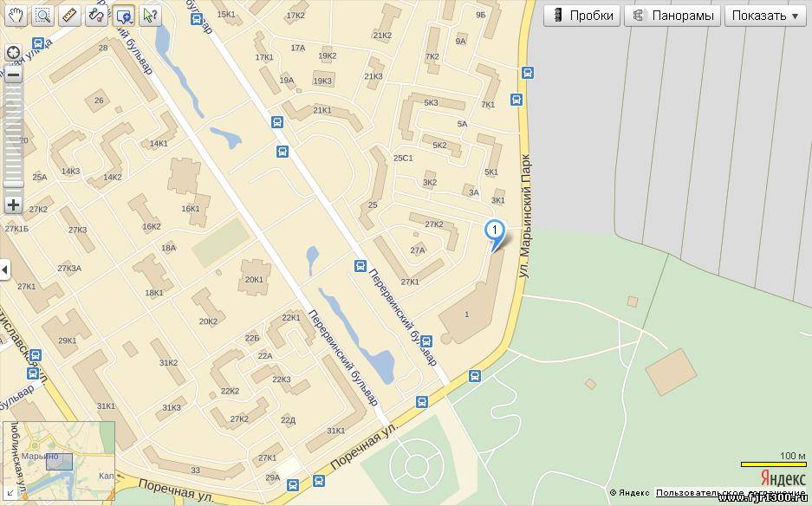This screenshot has height=506, width=812.
Task: Activate the map info pointer tool
Action: (150, 16)
